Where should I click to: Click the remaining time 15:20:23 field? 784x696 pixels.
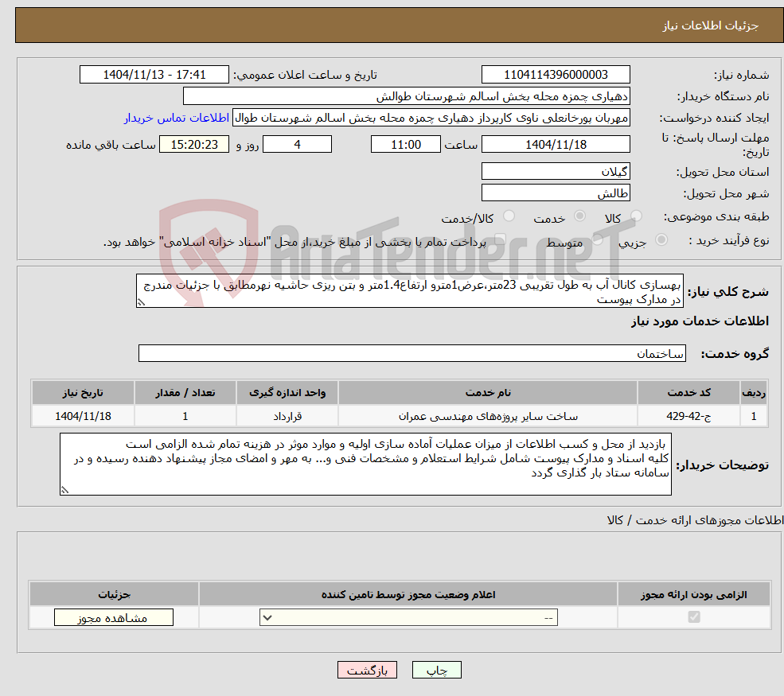[x=194, y=145]
